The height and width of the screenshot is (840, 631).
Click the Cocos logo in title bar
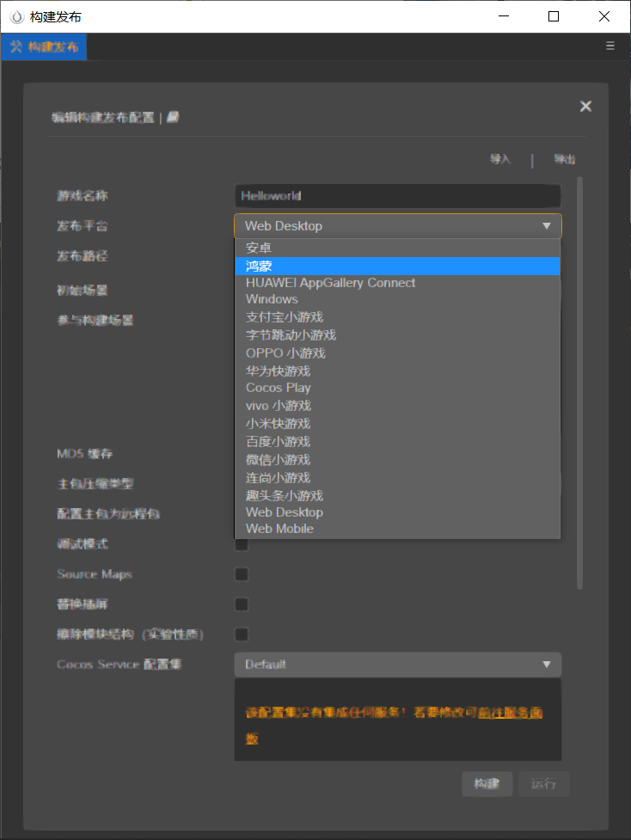click(x=17, y=16)
